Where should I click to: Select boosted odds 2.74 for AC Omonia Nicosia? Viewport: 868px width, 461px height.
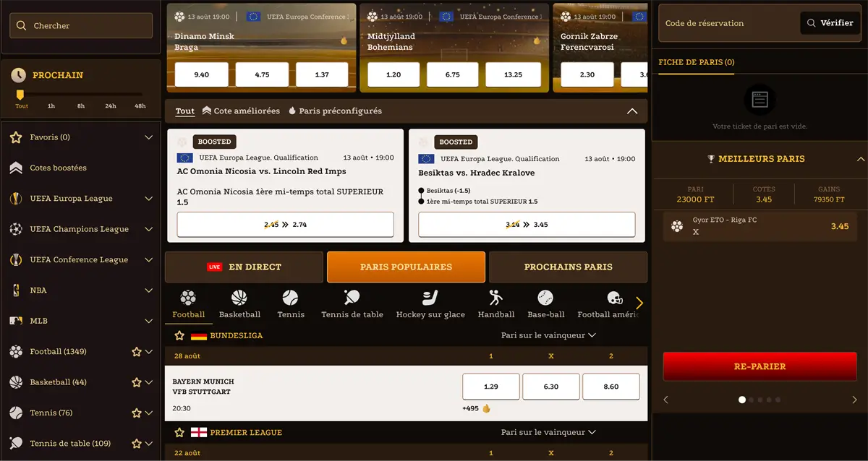tap(286, 225)
